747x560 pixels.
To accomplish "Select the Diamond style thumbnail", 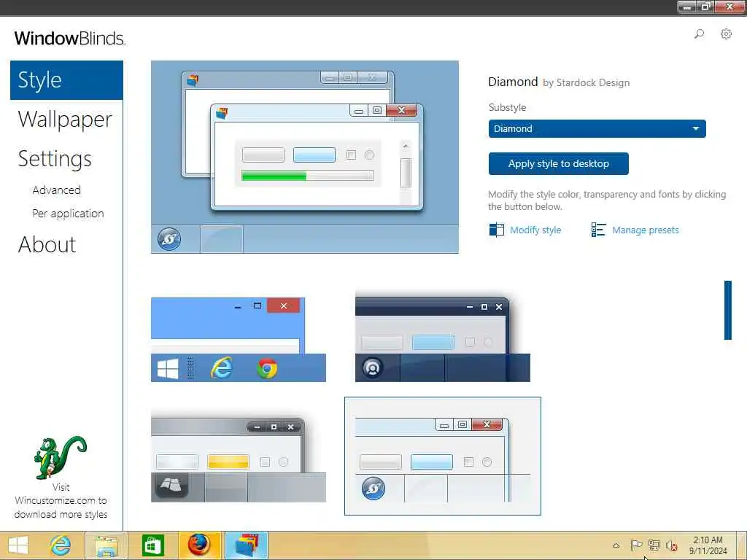I will click(x=443, y=456).
